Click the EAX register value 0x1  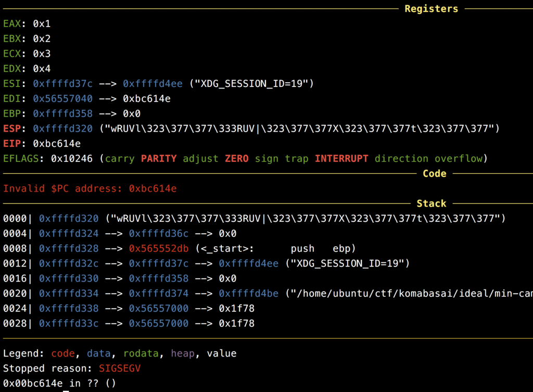tap(42, 23)
